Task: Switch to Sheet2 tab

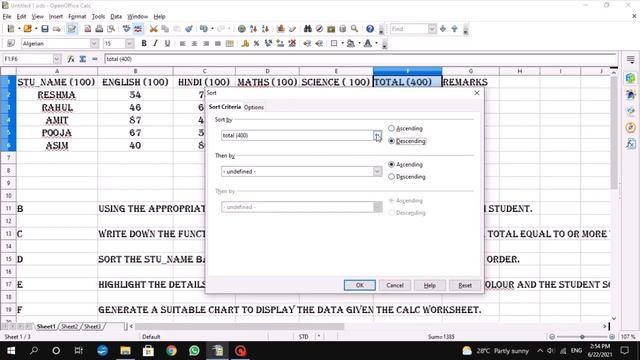Action: click(69, 327)
